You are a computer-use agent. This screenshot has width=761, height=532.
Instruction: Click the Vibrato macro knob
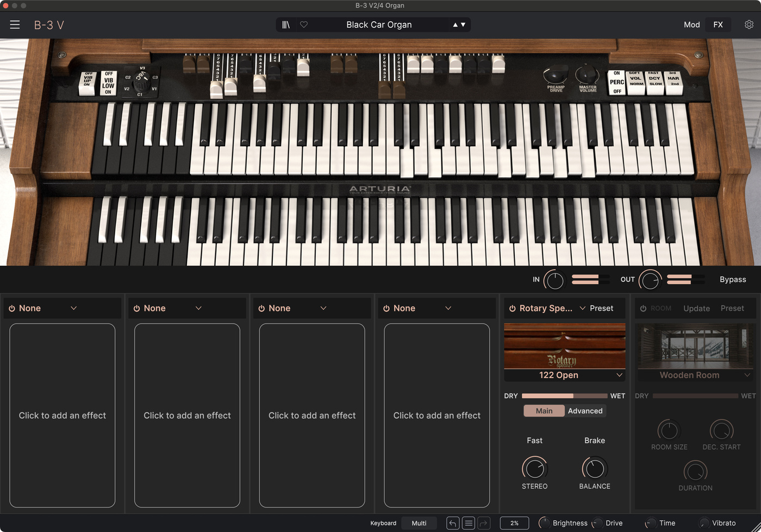(703, 523)
